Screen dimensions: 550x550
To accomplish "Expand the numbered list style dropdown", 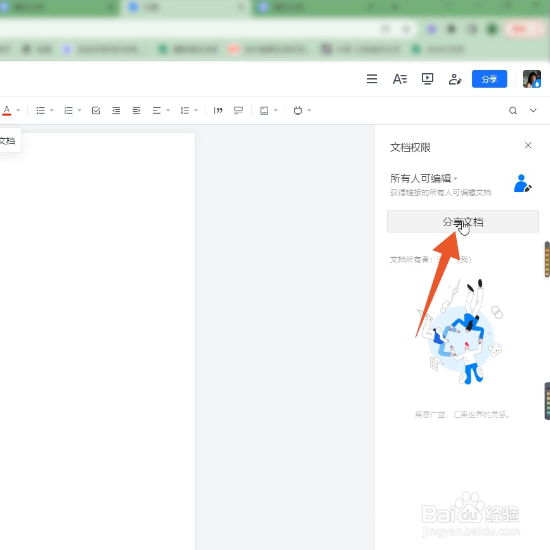I will click(80, 110).
